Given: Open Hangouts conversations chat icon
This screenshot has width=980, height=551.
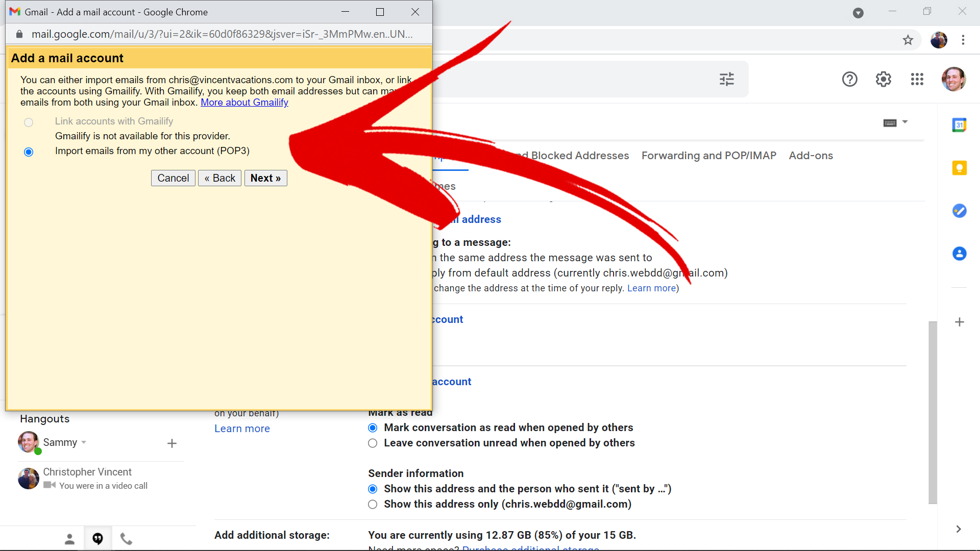Looking at the screenshot, I should point(97,539).
